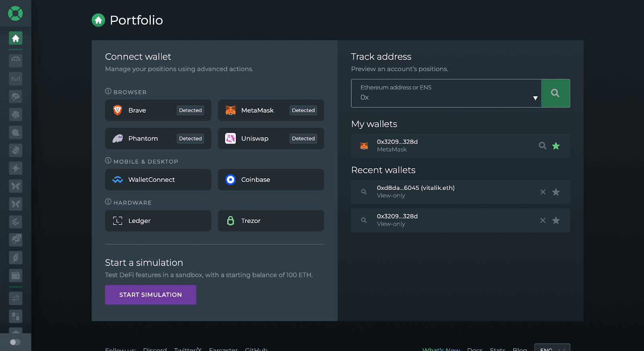Expand the address dropdown arrow in Track address
Image resolution: width=644 pixels, height=351 pixels.
pos(535,98)
